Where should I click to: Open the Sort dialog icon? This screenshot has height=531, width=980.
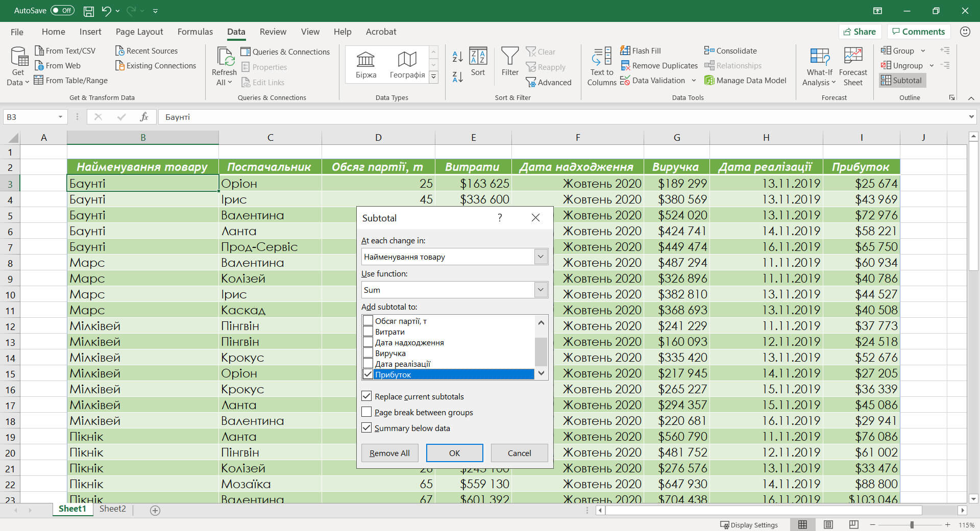pos(478,56)
